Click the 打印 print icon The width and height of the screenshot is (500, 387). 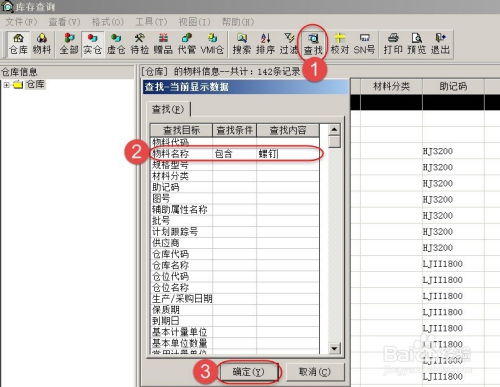point(393,44)
